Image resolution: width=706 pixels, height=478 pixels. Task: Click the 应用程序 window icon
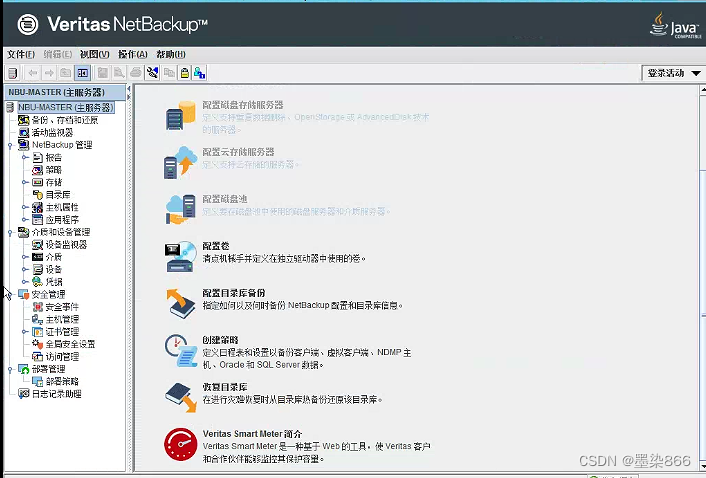click(38, 220)
